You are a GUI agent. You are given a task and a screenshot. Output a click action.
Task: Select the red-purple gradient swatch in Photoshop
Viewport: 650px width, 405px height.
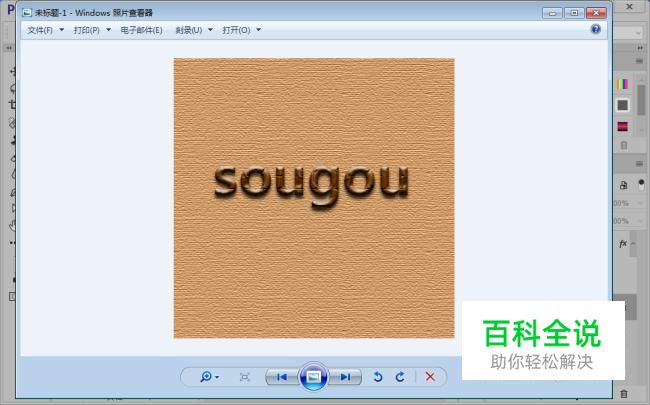623,126
